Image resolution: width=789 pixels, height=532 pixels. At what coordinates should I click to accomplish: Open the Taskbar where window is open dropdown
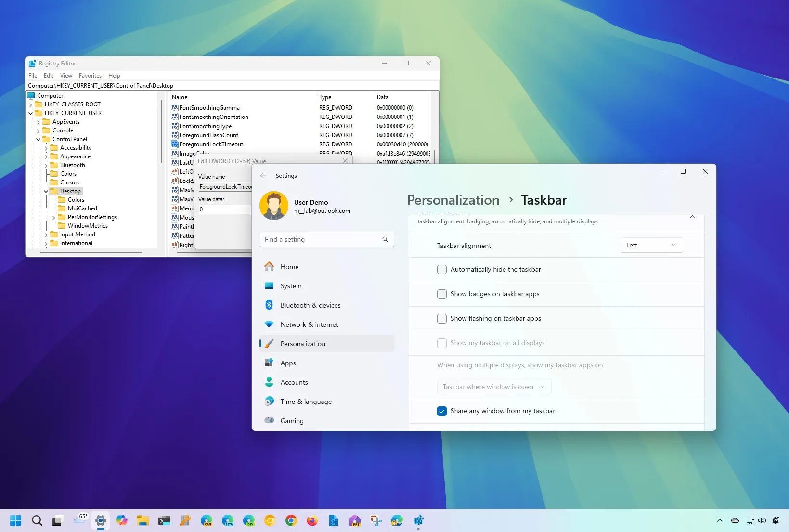(493, 387)
